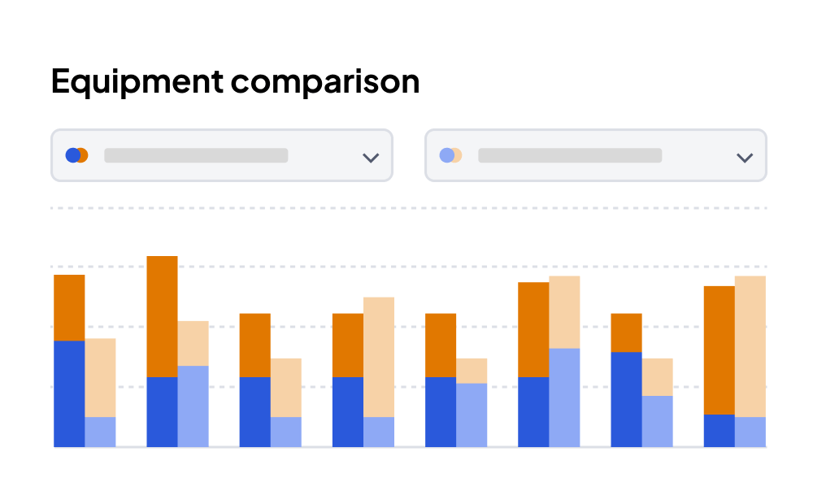Expand the left dropdown chevron
This screenshot has height=504, width=813.
point(371,158)
